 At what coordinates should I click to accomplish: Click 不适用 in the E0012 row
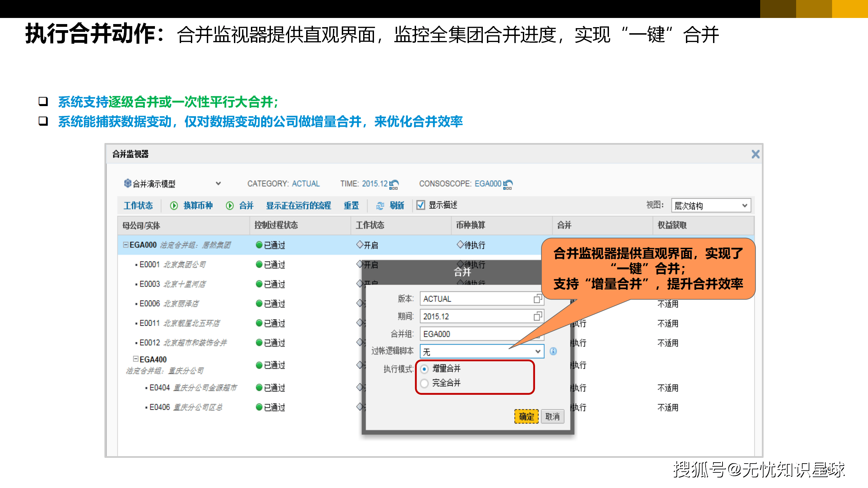tap(668, 343)
